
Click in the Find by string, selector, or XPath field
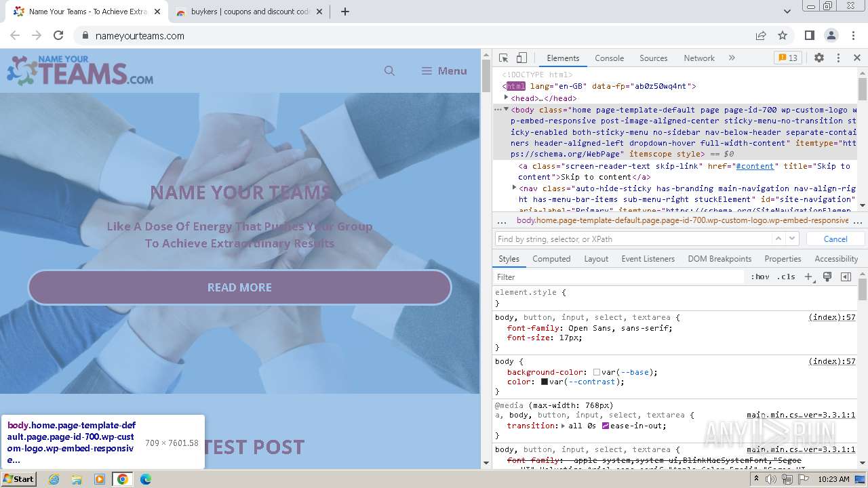click(x=633, y=239)
